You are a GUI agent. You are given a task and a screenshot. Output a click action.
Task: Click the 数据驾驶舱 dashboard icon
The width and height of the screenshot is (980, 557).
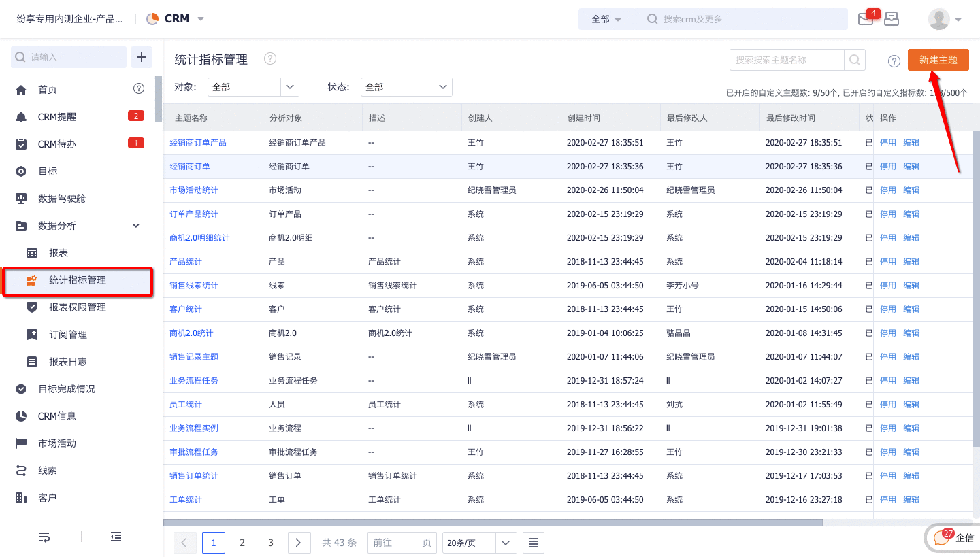pyautogui.click(x=21, y=199)
